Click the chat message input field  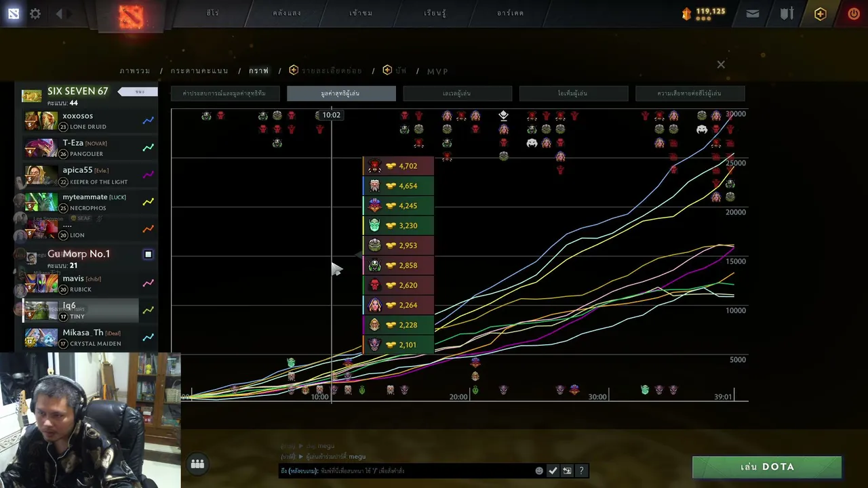407,470
